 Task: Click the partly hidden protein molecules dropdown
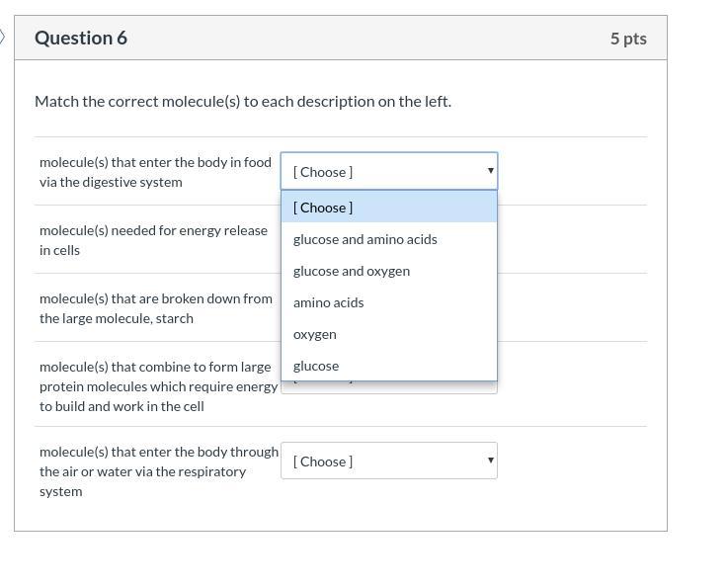[388, 387]
